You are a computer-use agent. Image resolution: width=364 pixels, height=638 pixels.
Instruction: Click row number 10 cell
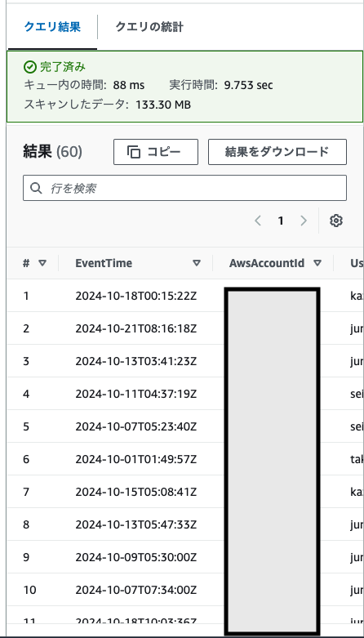[29, 590]
